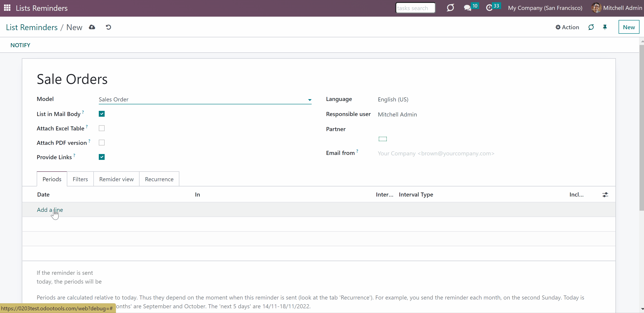The height and width of the screenshot is (313, 644).
Task: Open the Action gear menu
Action: pos(567,27)
